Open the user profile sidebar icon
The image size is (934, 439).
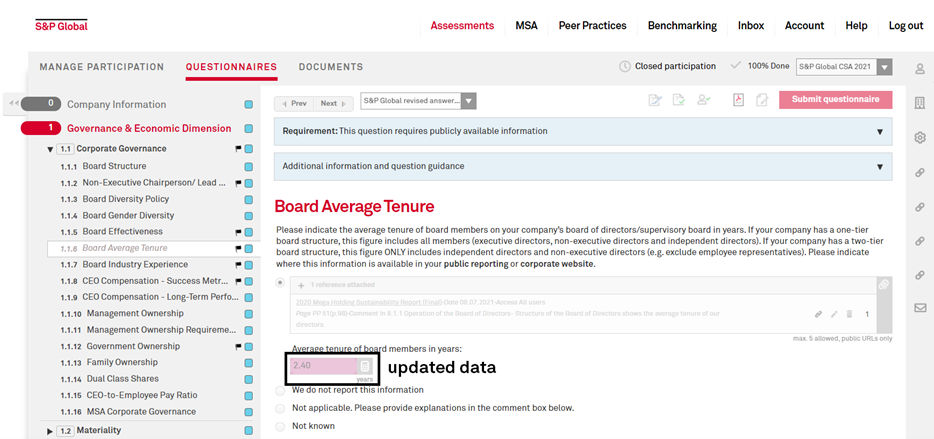click(x=920, y=69)
